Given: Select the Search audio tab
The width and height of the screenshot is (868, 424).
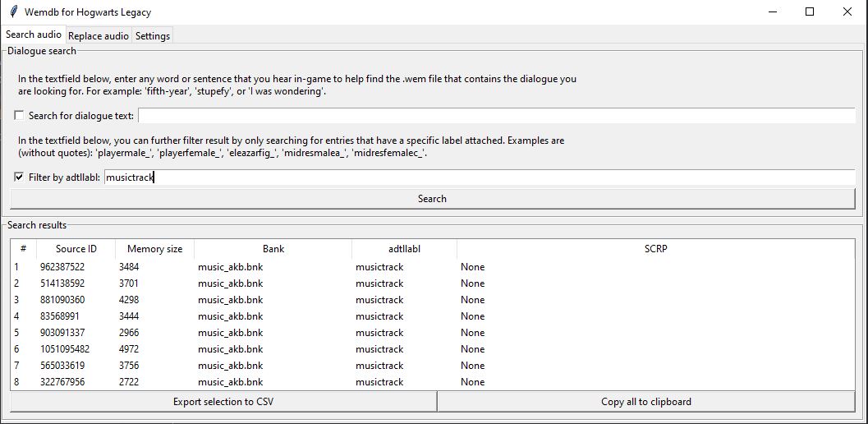Looking at the screenshot, I should pos(34,35).
